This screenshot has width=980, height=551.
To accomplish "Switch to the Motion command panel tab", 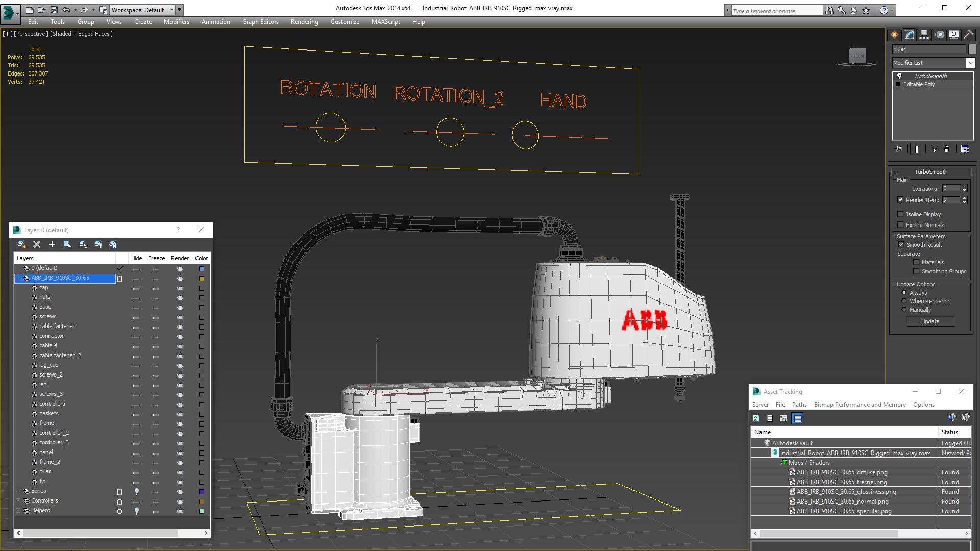I will coord(940,35).
